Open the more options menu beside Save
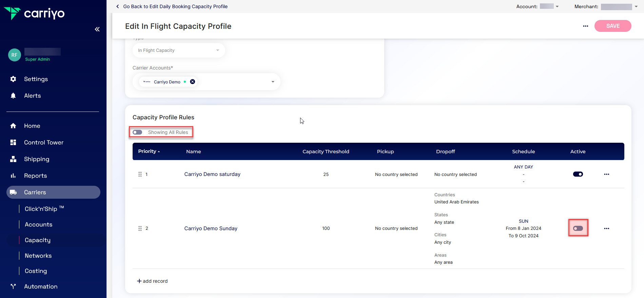This screenshot has width=644, height=298. tap(585, 26)
